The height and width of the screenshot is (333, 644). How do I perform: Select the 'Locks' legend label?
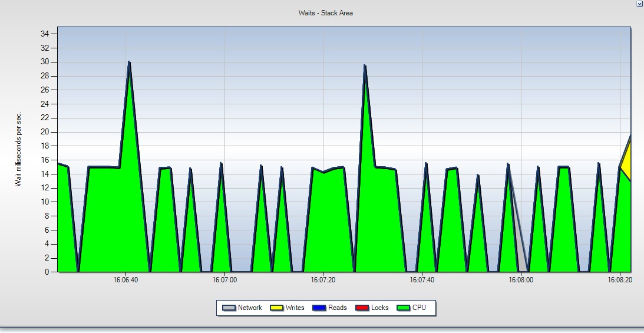(x=380, y=308)
